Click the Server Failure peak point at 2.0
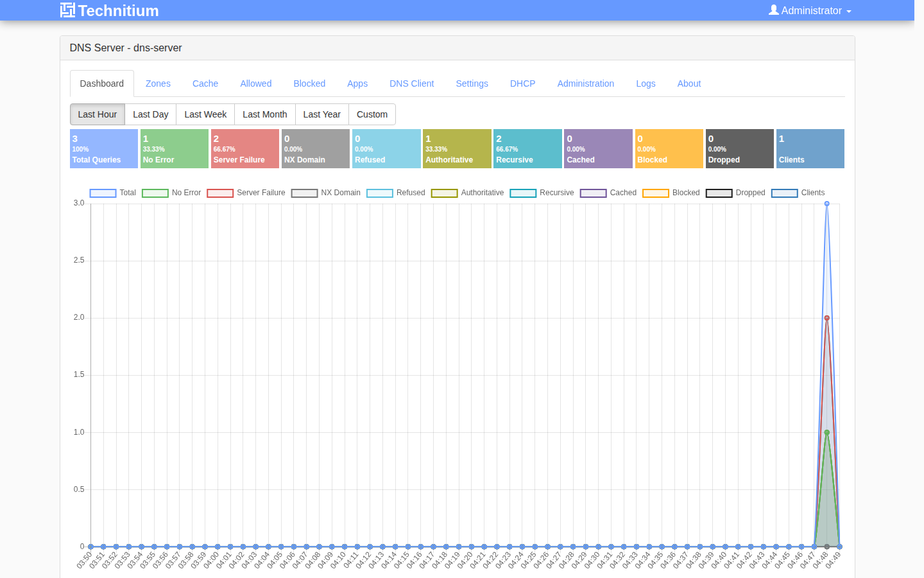 coord(827,318)
